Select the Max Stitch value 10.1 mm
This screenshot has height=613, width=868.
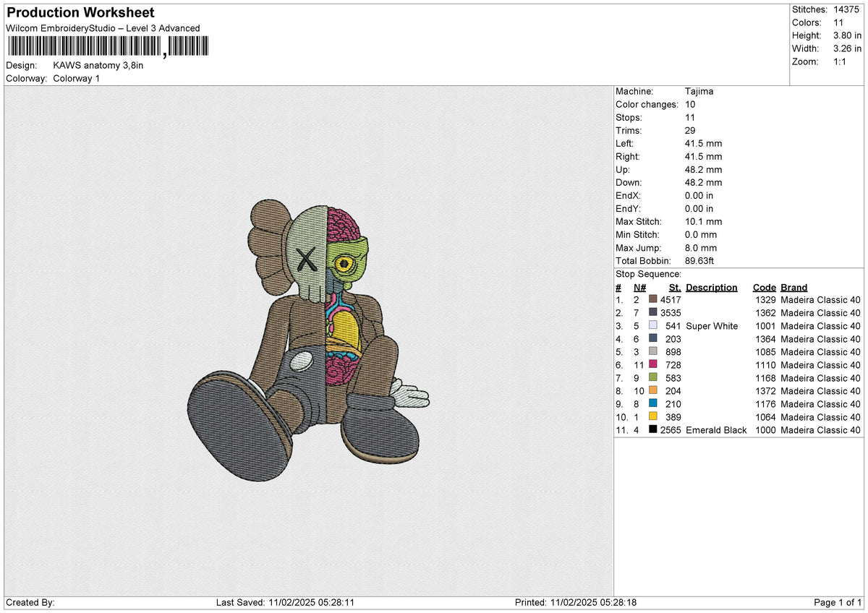pyautogui.click(x=703, y=221)
